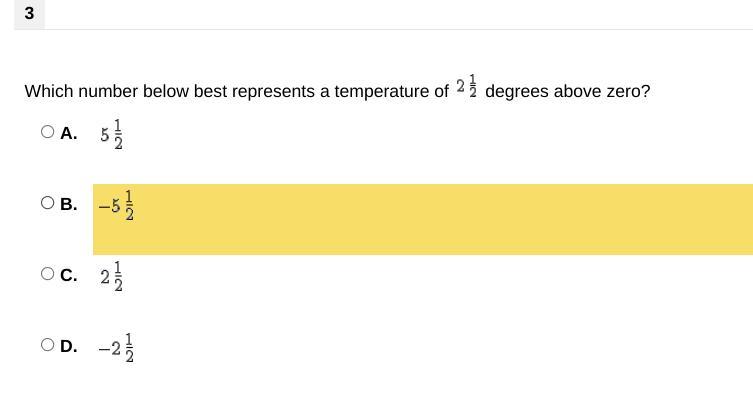Click the bold letter label 'C.'
This screenshot has height=405, width=753.
coord(69,275)
